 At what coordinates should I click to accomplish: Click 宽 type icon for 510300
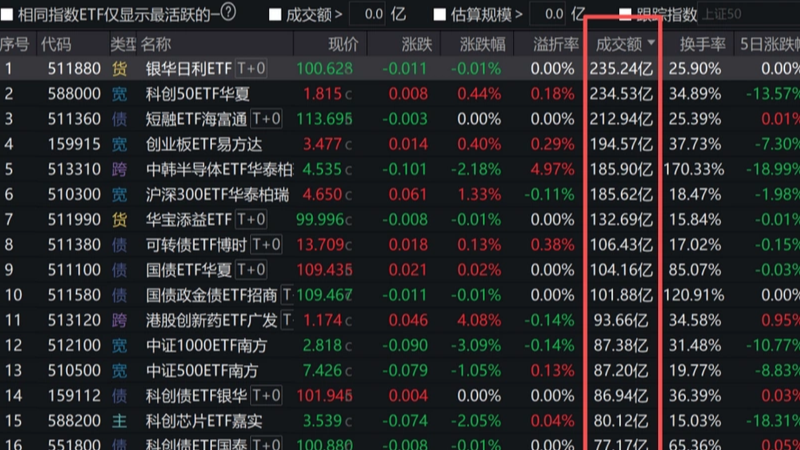coord(119,194)
